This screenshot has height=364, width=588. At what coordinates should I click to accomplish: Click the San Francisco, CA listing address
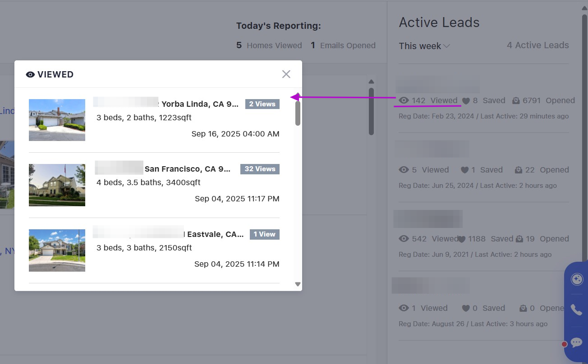tap(187, 169)
